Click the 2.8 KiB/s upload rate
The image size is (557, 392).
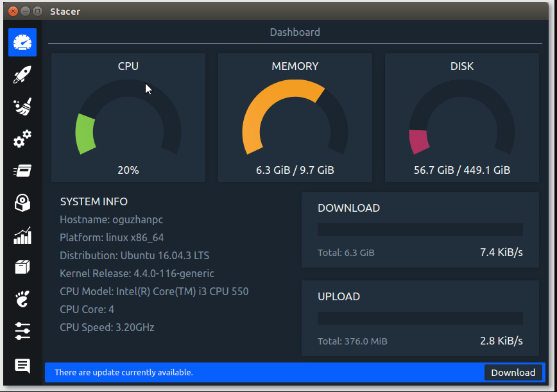501,341
